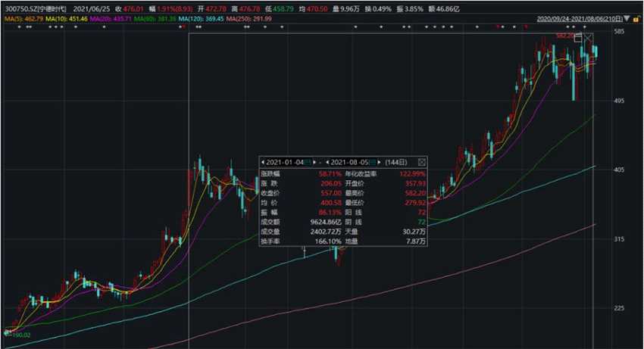The width and height of the screenshot is (644, 349).
Task: Click the 315 price axis label
Action: coord(619,239)
